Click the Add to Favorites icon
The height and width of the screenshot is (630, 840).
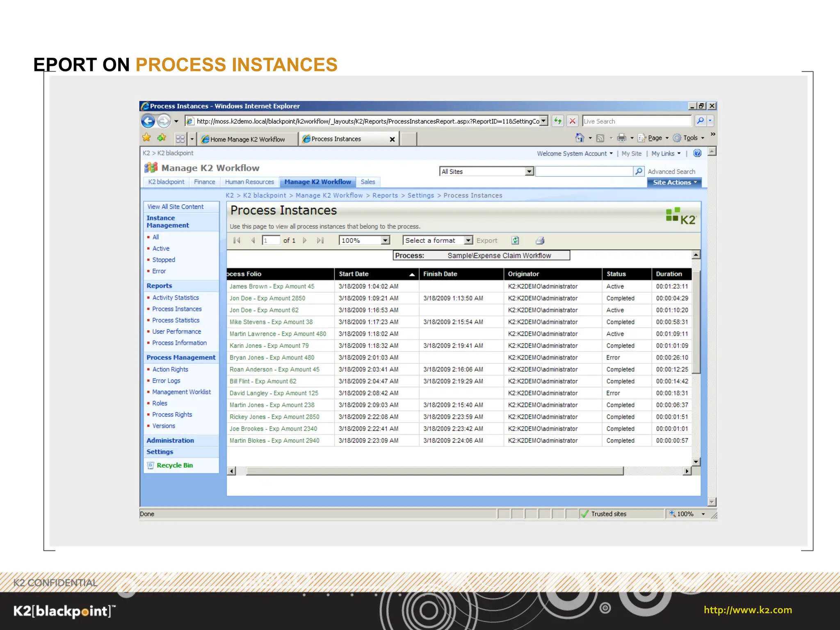coord(162,138)
